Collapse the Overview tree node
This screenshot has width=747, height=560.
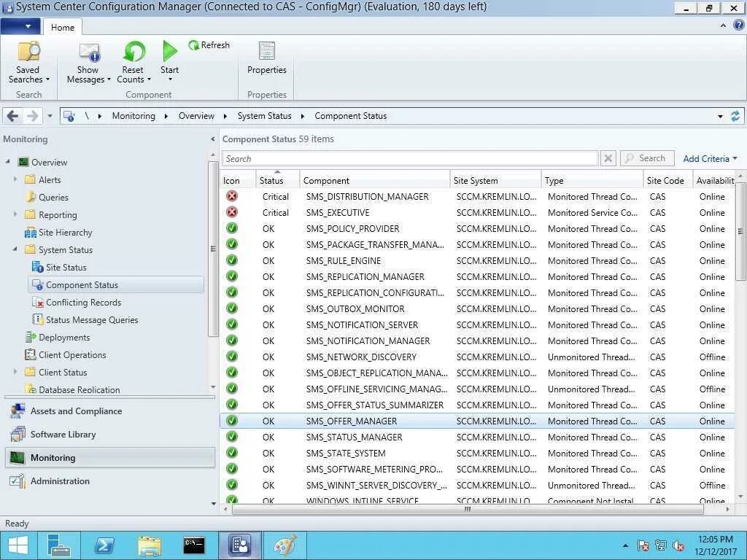pyautogui.click(x=7, y=162)
